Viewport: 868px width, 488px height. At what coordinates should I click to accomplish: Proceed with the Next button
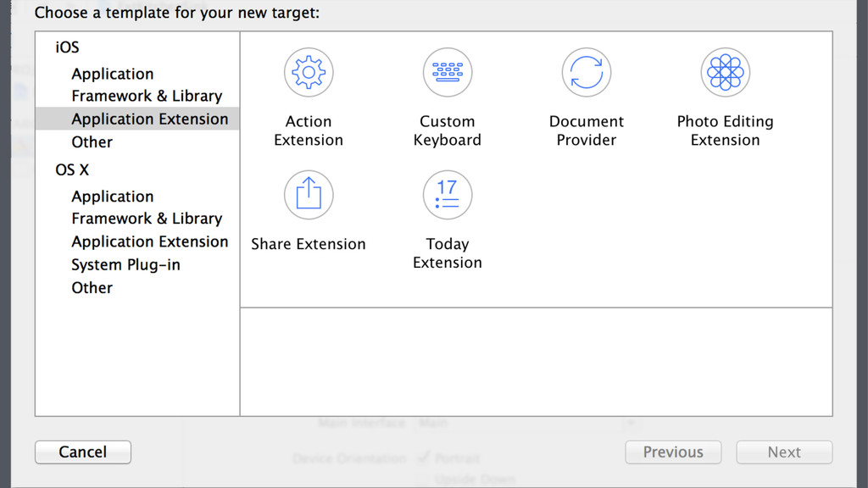[784, 452]
